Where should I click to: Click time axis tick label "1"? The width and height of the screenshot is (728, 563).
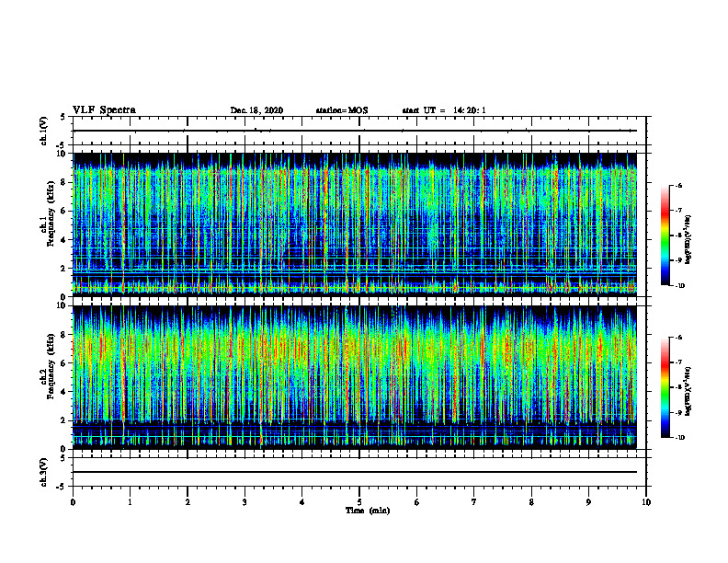pos(130,502)
